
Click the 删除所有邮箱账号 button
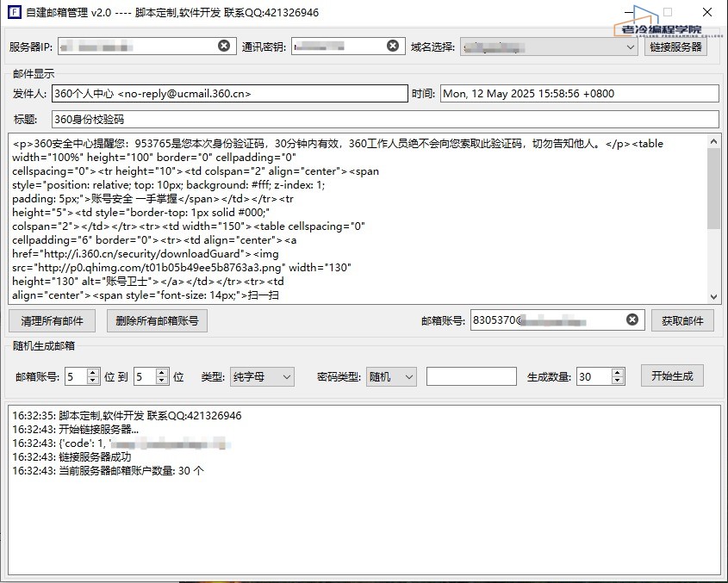tap(157, 320)
